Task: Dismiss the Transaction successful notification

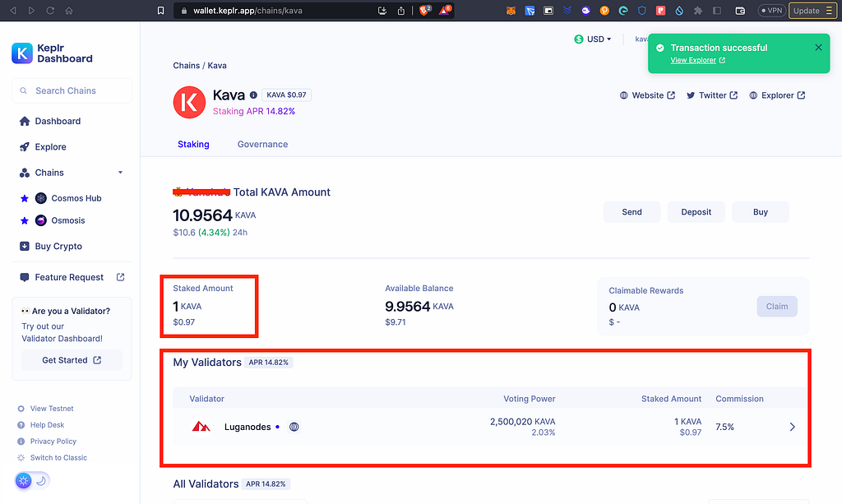Action: 818,47
